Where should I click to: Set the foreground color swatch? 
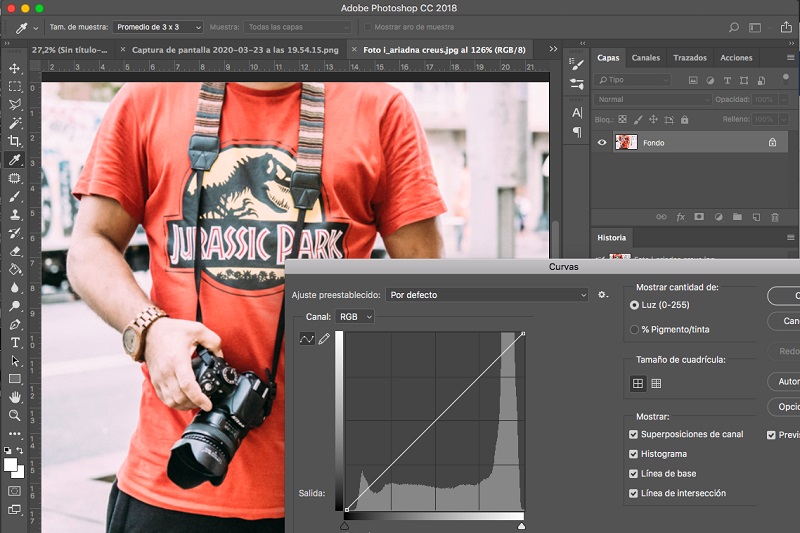pyautogui.click(x=9, y=465)
